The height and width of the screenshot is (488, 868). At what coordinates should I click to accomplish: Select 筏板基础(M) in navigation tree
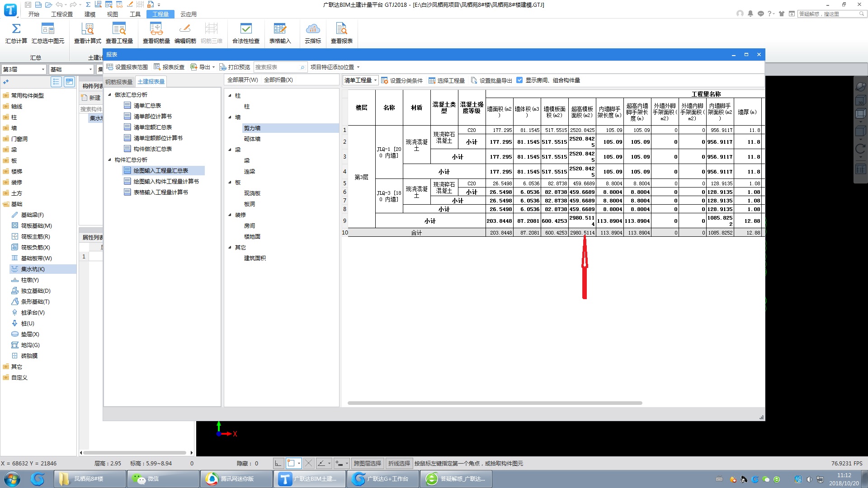coord(36,226)
